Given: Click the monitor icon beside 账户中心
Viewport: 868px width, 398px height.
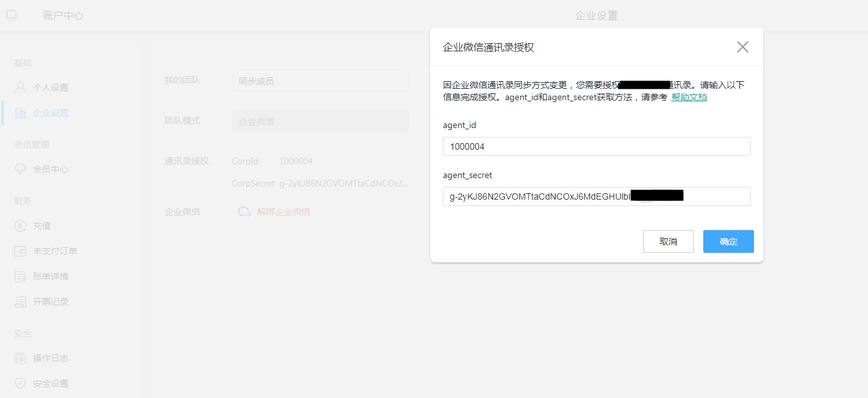Looking at the screenshot, I should pyautogui.click(x=11, y=15).
